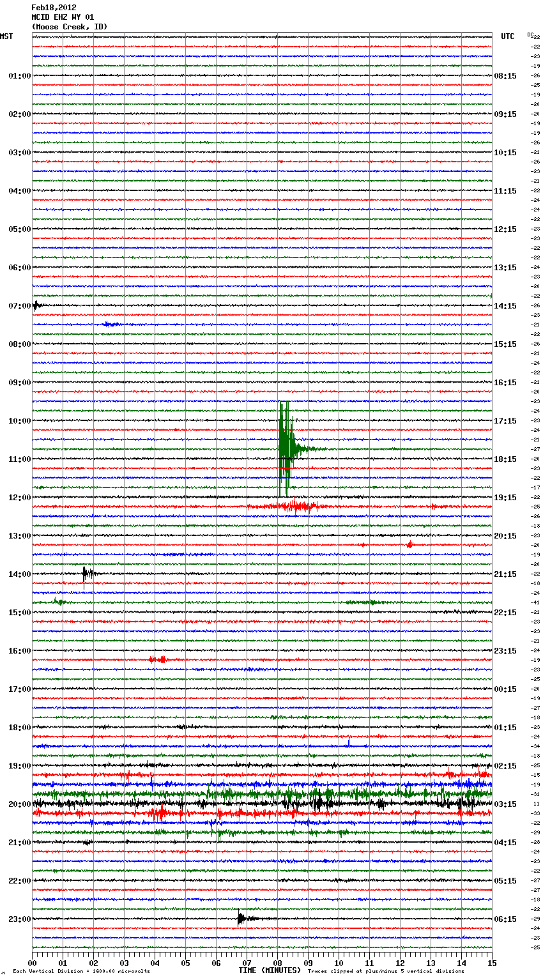The width and height of the screenshot is (543, 980).
Task: Select the 22:00 MST row label
Action: [19, 881]
